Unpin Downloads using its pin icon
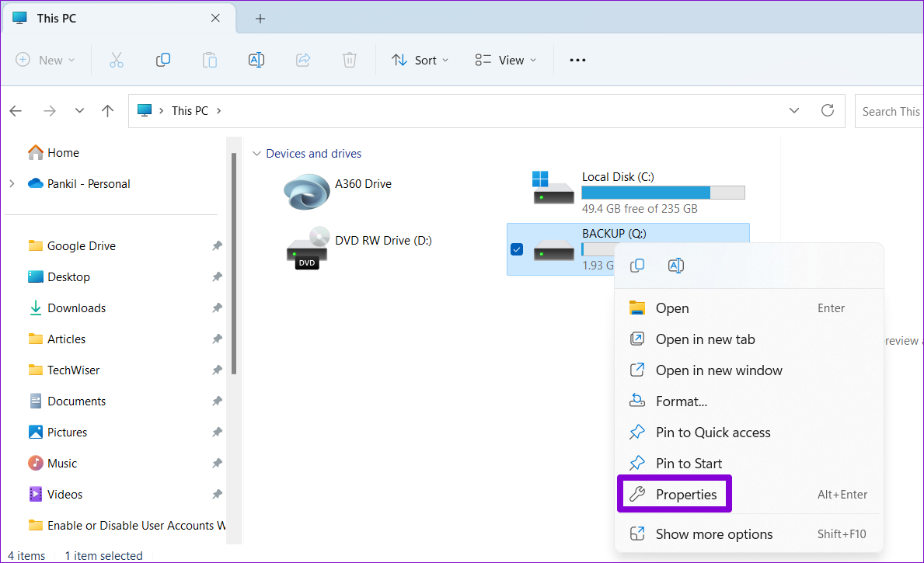Image resolution: width=924 pixels, height=563 pixels. pyautogui.click(x=218, y=308)
